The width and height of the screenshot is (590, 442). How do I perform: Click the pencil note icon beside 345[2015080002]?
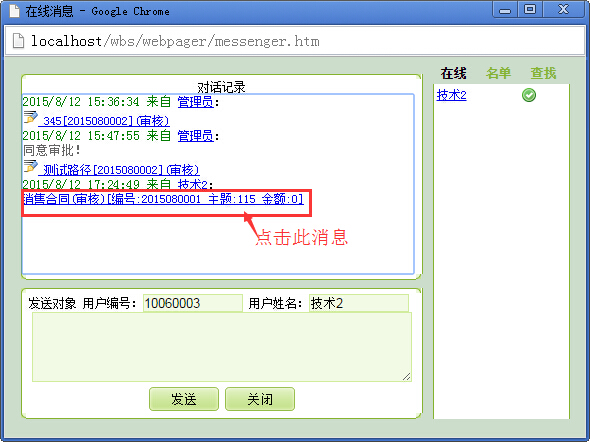click(x=30, y=117)
